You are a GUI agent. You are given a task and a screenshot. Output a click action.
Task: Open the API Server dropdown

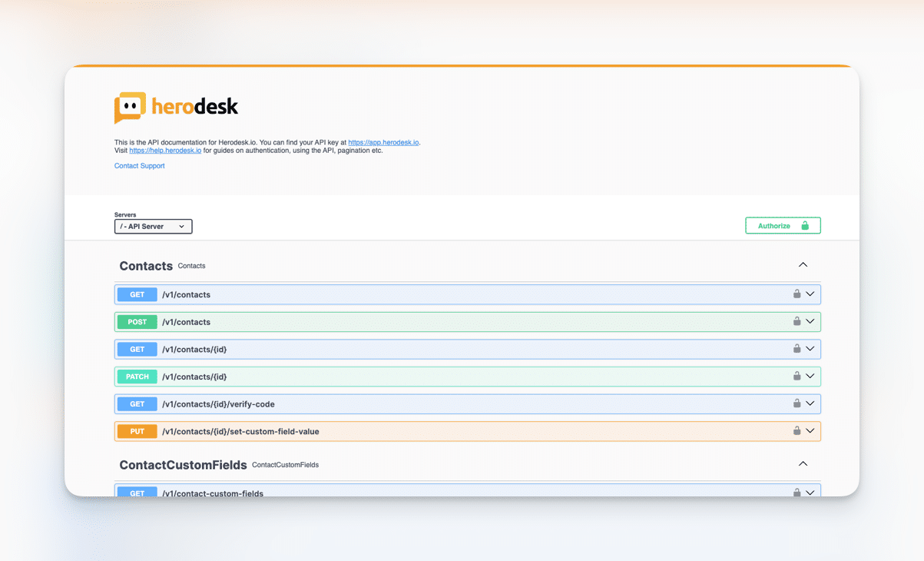pyautogui.click(x=153, y=227)
